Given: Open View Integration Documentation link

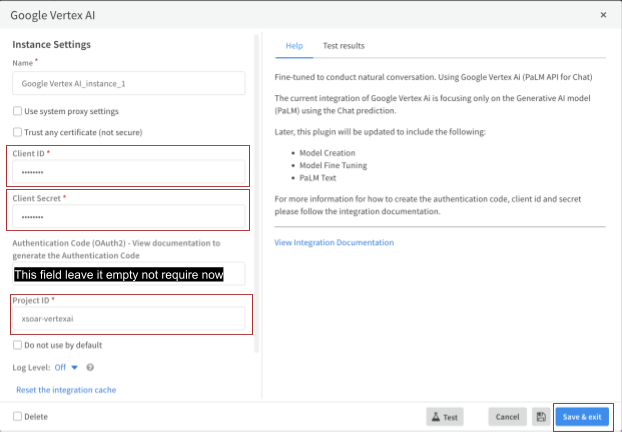Looking at the screenshot, I should [334, 242].
